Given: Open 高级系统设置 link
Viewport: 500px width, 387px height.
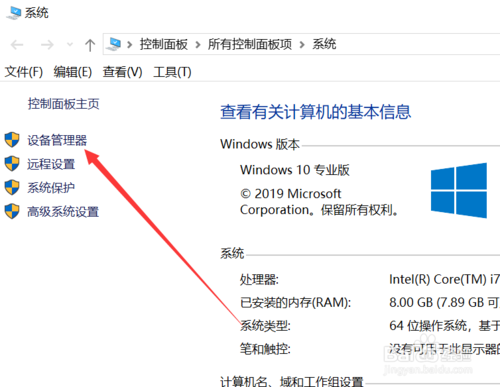Looking at the screenshot, I should (63, 212).
